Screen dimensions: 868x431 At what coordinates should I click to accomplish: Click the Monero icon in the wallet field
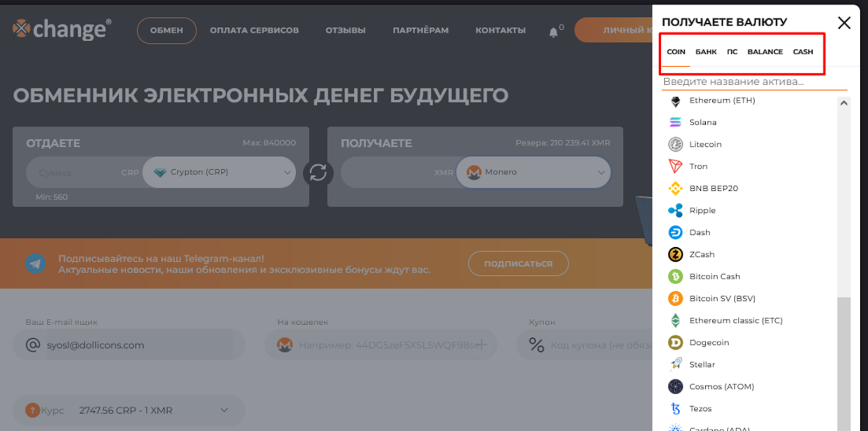(x=285, y=345)
